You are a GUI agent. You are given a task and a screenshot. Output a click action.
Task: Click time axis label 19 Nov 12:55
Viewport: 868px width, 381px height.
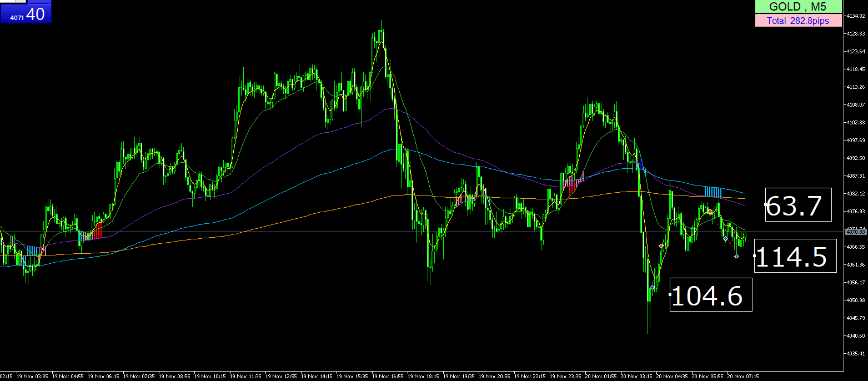point(281,376)
